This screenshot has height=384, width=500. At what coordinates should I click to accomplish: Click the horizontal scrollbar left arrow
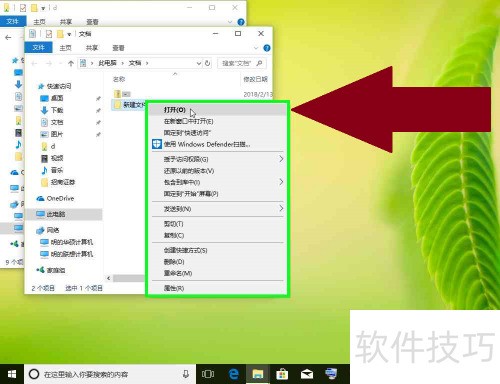[109, 278]
